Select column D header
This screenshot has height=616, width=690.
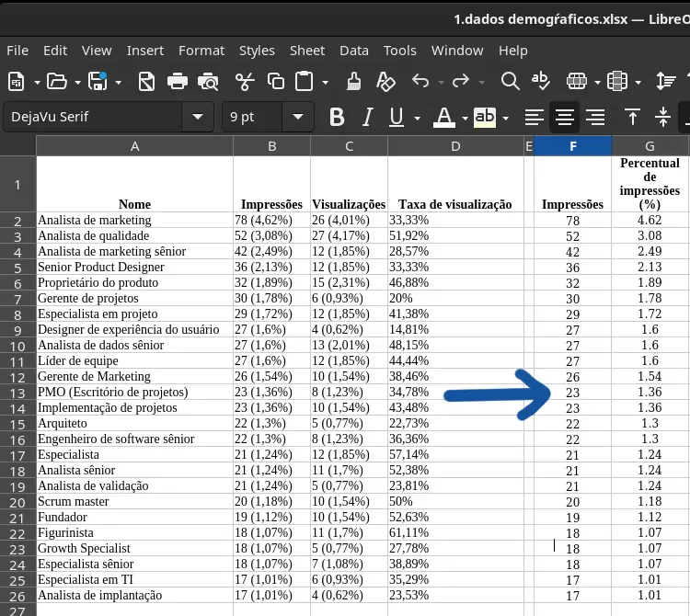[x=456, y=146]
